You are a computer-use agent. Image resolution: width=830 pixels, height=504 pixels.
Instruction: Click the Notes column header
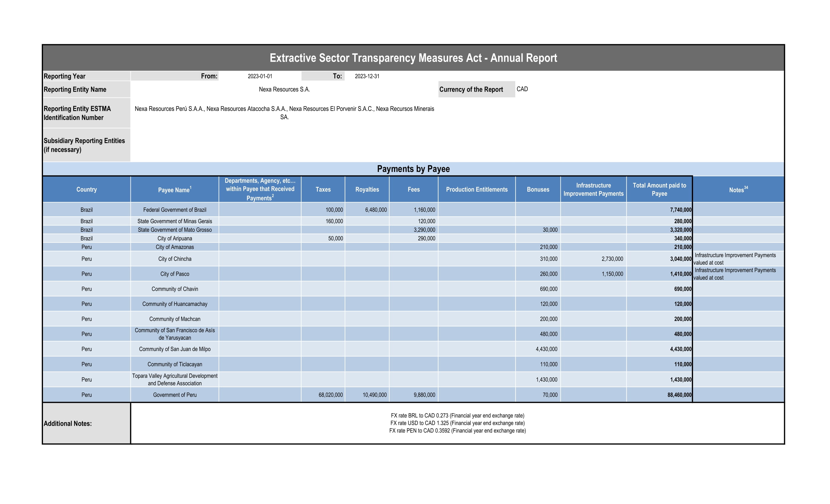tap(738, 190)
